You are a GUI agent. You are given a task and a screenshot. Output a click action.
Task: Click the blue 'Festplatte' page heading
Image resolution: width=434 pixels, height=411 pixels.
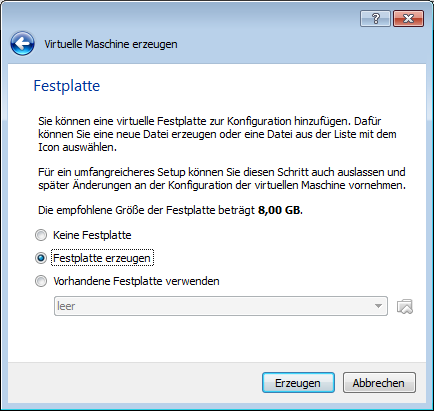[x=67, y=86]
